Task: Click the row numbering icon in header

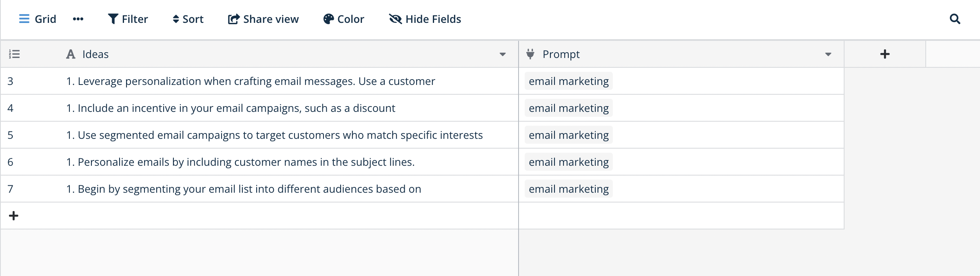Action: (x=14, y=54)
